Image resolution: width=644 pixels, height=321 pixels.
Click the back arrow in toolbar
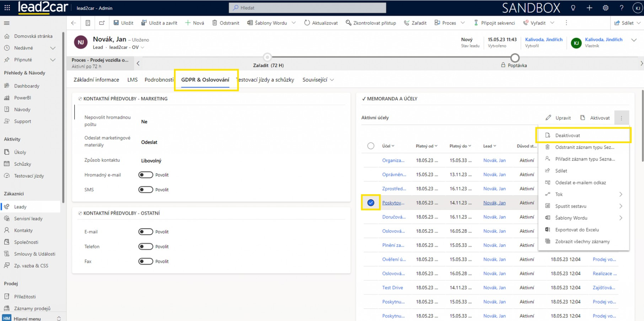click(74, 23)
